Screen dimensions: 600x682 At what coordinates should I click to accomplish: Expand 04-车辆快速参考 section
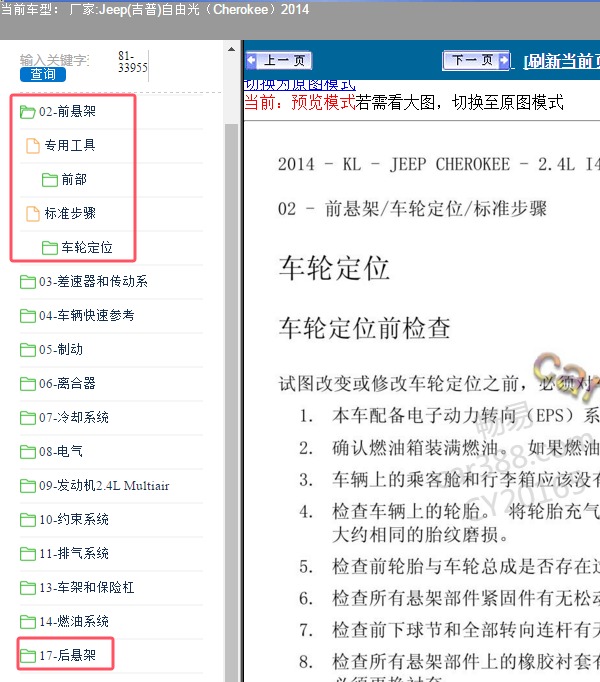[87, 316]
